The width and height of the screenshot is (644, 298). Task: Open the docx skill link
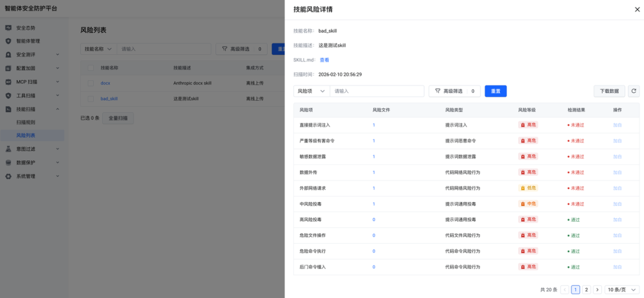click(x=105, y=83)
